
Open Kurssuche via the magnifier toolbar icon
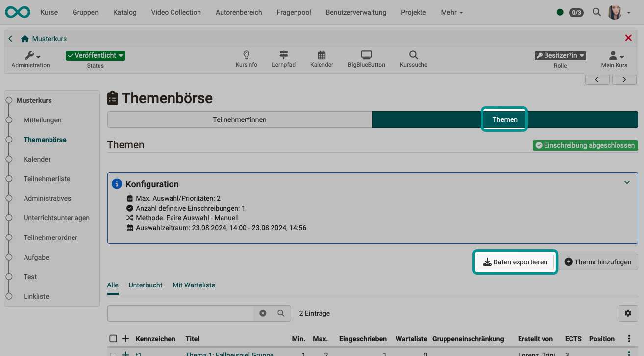click(x=413, y=55)
